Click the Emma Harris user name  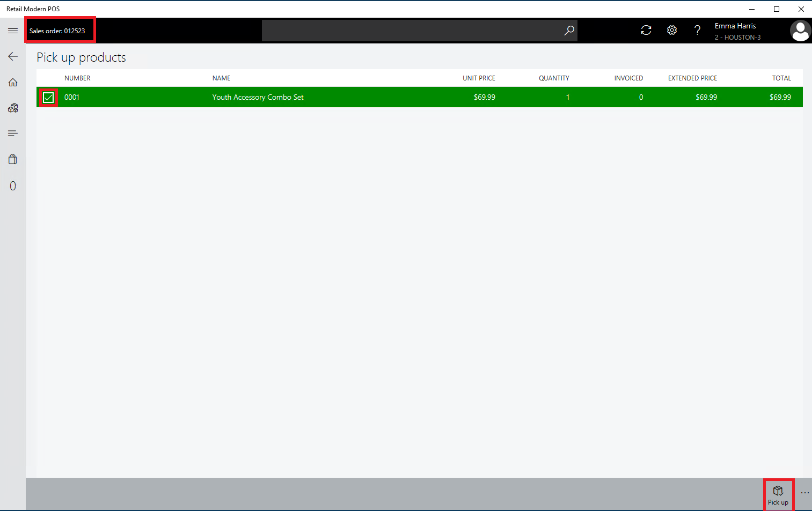[735, 26]
